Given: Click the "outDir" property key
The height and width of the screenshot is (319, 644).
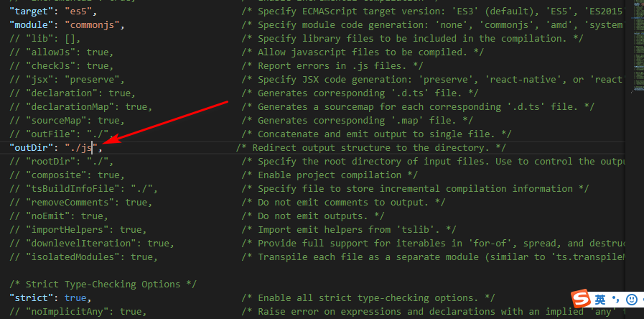Looking at the screenshot, I should (x=31, y=147).
